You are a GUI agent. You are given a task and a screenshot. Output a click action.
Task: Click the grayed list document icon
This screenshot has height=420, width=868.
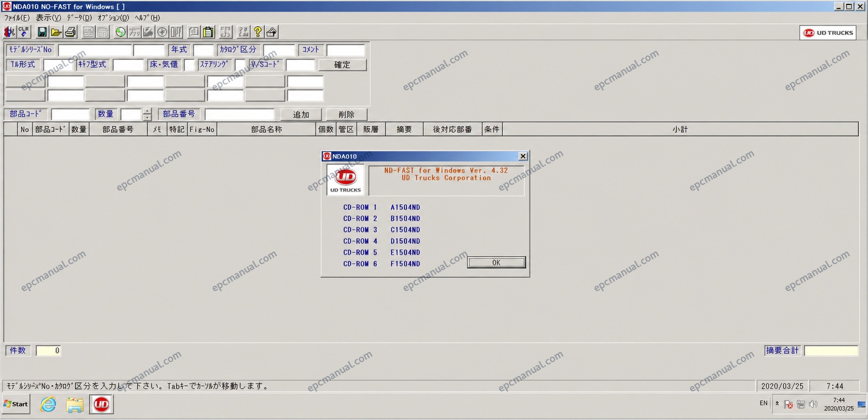click(88, 32)
